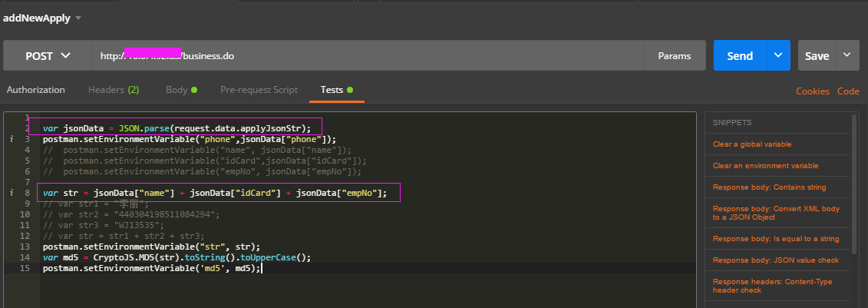Place cursor at end of line 15

[261, 268]
